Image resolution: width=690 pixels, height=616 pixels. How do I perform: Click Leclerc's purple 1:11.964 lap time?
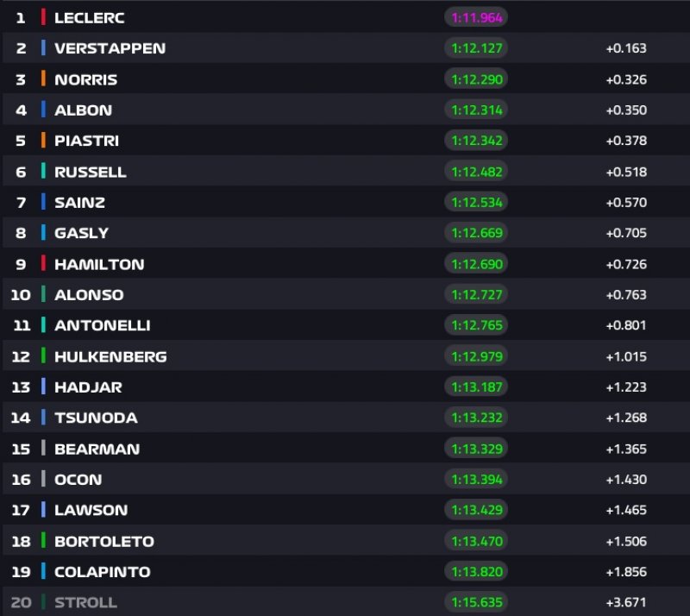pyautogui.click(x=476, y=17)
